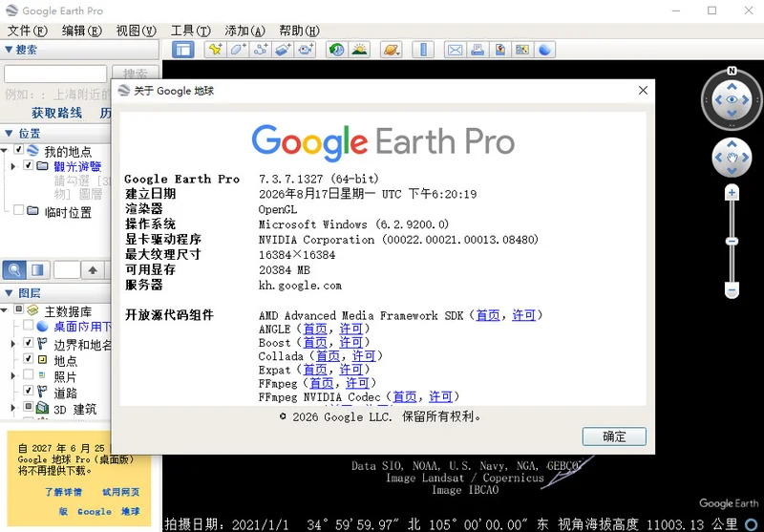Screen dimensions: 764x532
Task: Toggle the 主数据库 checkbox
Action: click(18, 309)
